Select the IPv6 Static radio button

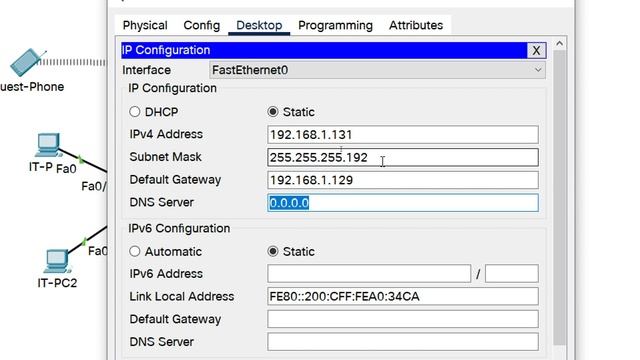point(273,251)
